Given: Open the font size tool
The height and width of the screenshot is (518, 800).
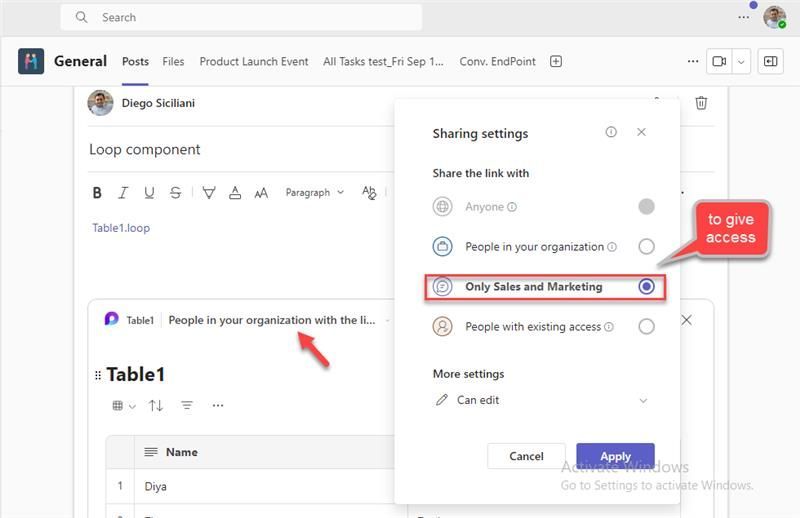Looking at the screenshot, I should click(261, 193).
